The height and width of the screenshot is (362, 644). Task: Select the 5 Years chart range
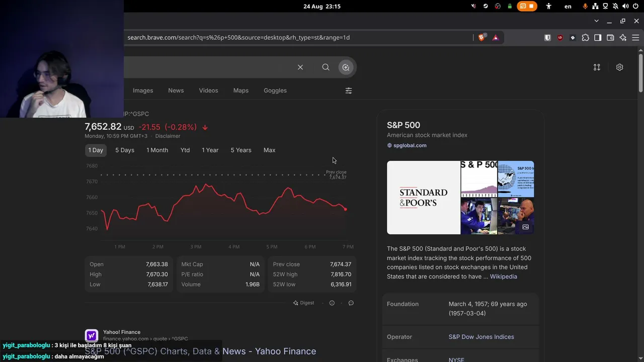click(241, 150)
